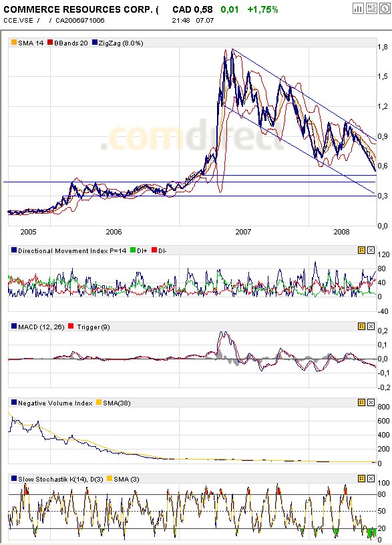Close the Directional Movement Index panel
Image resolution: width=392 pixels, height=545 pixels.
[x=371, y=250]
